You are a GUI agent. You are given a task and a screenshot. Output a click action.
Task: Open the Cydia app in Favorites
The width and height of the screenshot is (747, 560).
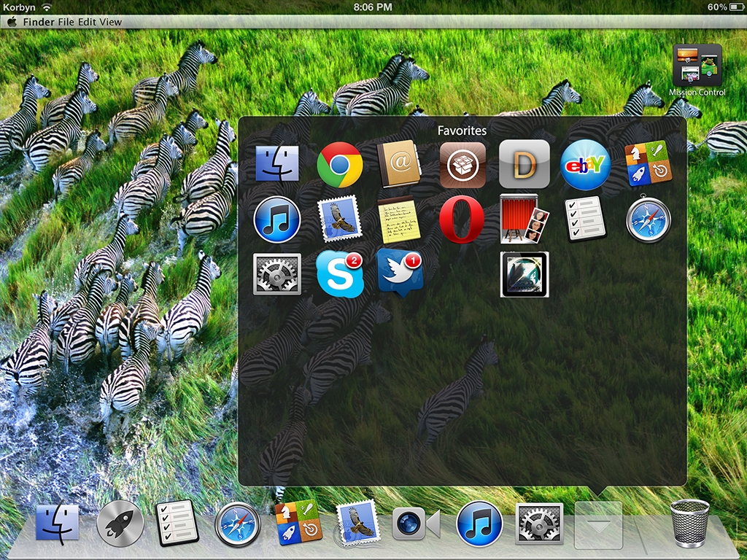point(462,165)
